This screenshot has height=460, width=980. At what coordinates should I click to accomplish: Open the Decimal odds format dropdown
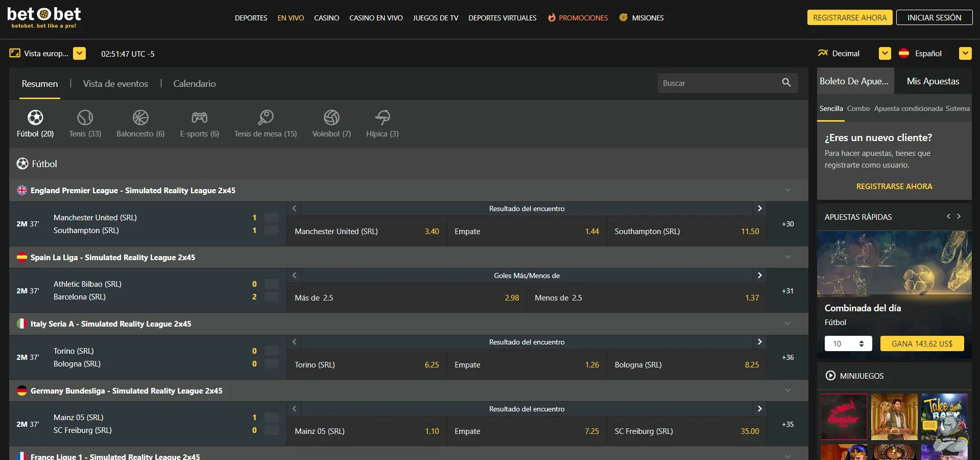coord(885,53)
